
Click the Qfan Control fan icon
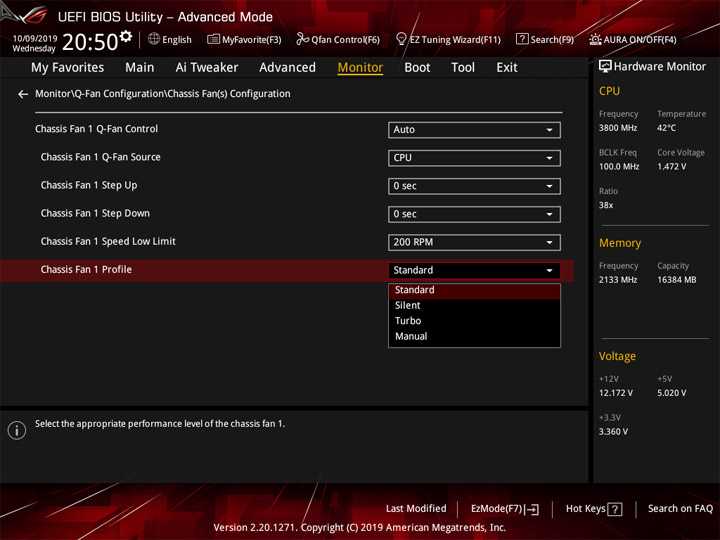[x=302, y=39]
